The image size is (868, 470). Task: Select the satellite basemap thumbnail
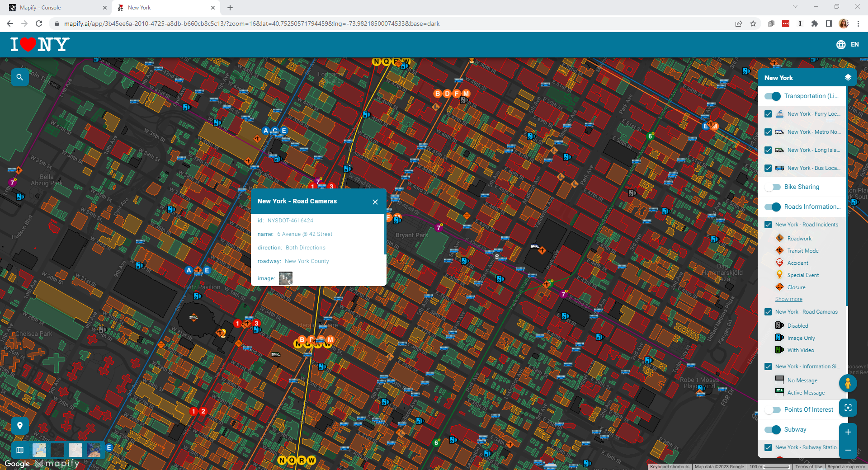94,450
